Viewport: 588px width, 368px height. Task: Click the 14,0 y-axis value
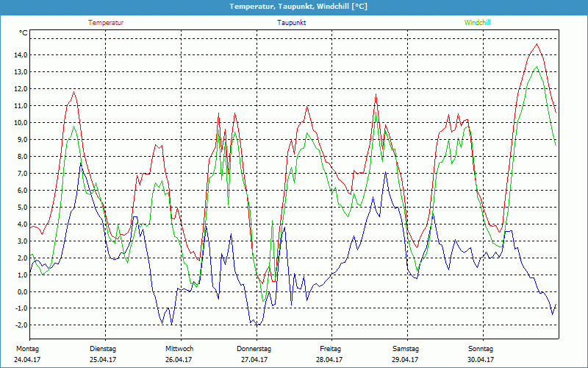pyautogui.click(x=21, y=55)
